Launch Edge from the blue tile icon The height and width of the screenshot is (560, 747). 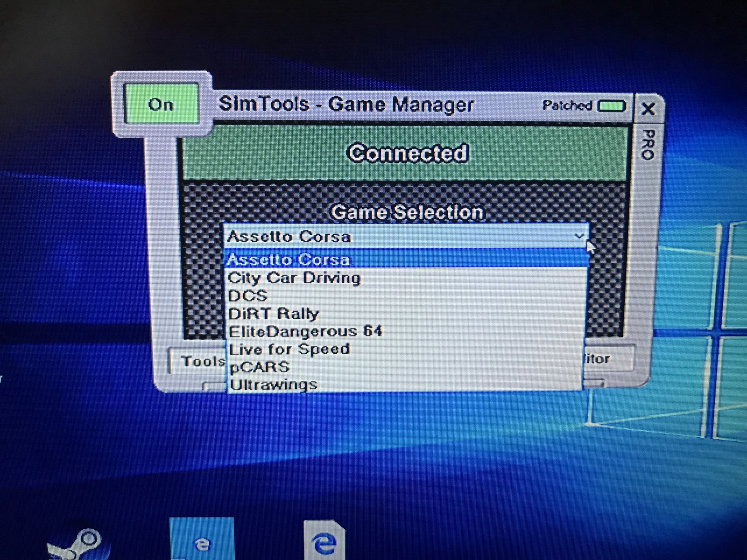point(201,539)
